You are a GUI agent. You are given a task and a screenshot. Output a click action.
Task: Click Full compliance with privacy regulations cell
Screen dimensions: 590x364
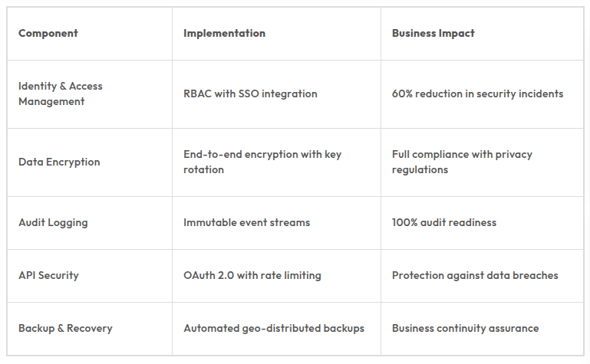(462, 162)
